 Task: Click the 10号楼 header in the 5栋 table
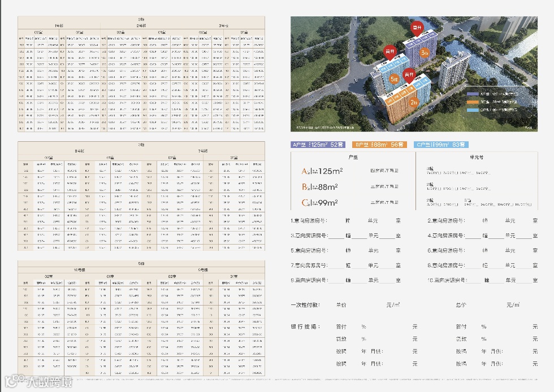pyautogui.click(x=79, y=270)
